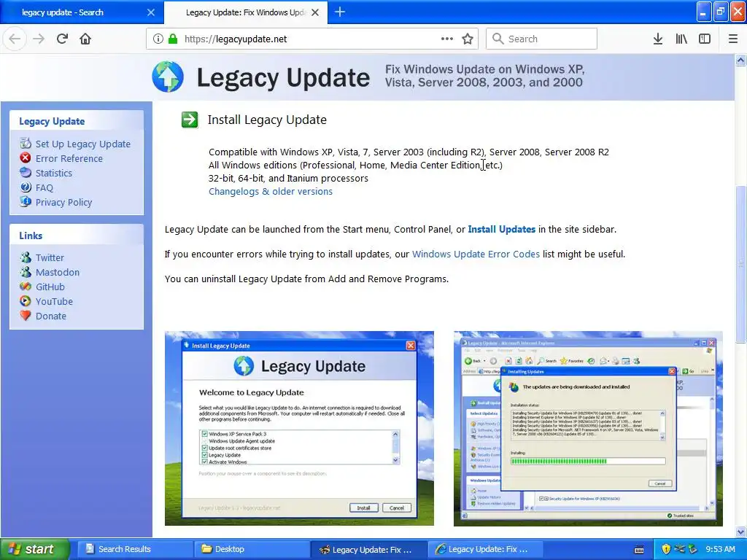Click the security shield tray icon
Screen dimensions: 747x560
666,549
